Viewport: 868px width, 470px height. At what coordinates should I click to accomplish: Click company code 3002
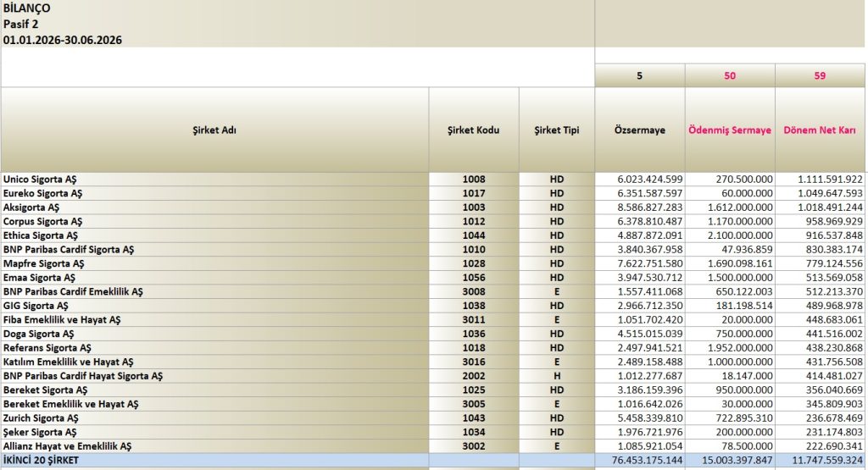click(x=474, y=446)
